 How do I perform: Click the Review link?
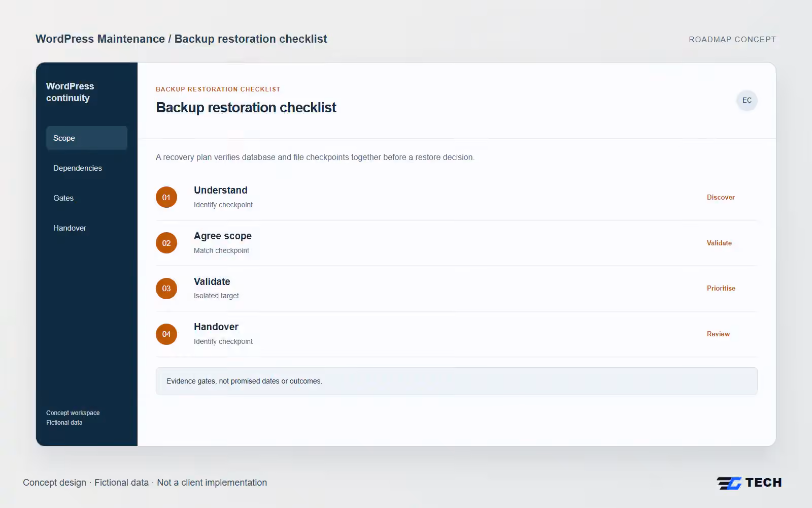(718, 334)
